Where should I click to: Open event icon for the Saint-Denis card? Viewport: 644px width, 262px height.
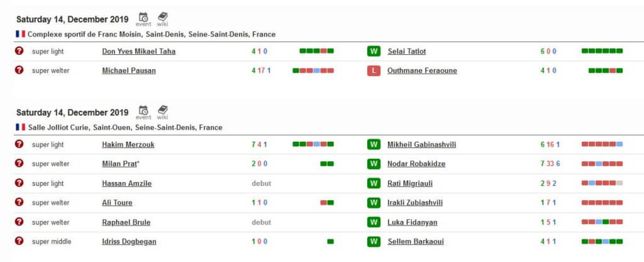[x=143, y=20]
